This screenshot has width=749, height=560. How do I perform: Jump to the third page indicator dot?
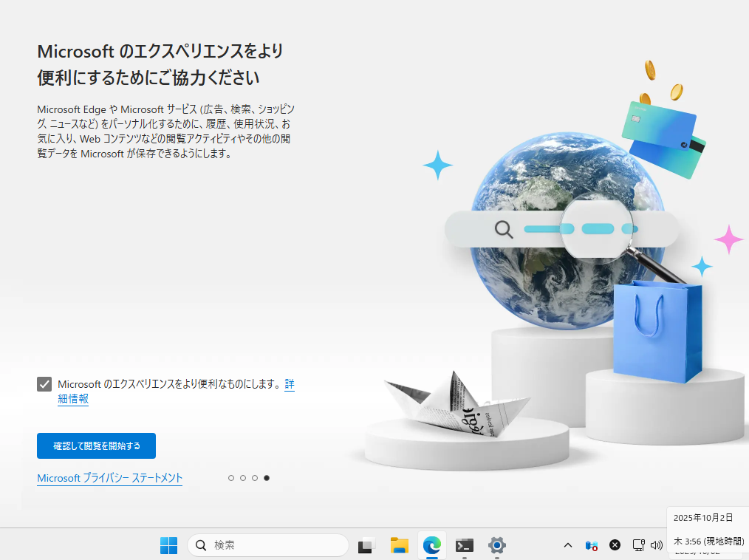tap(255, 478)
